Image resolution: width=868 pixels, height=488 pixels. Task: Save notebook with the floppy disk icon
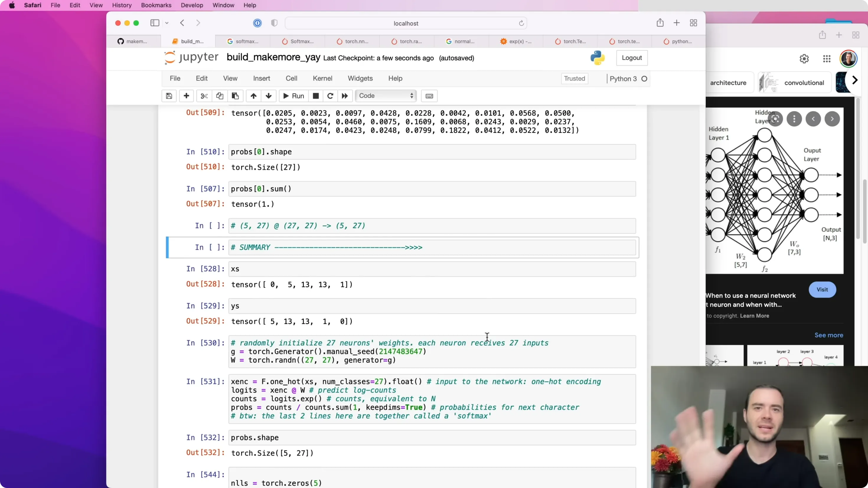[x=169, y=96]
